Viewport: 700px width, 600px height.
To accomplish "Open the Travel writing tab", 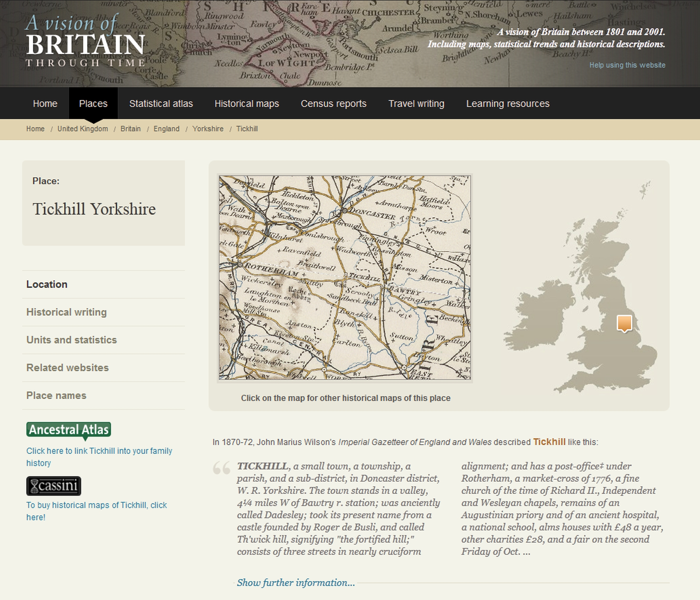I will click(416, 103).
